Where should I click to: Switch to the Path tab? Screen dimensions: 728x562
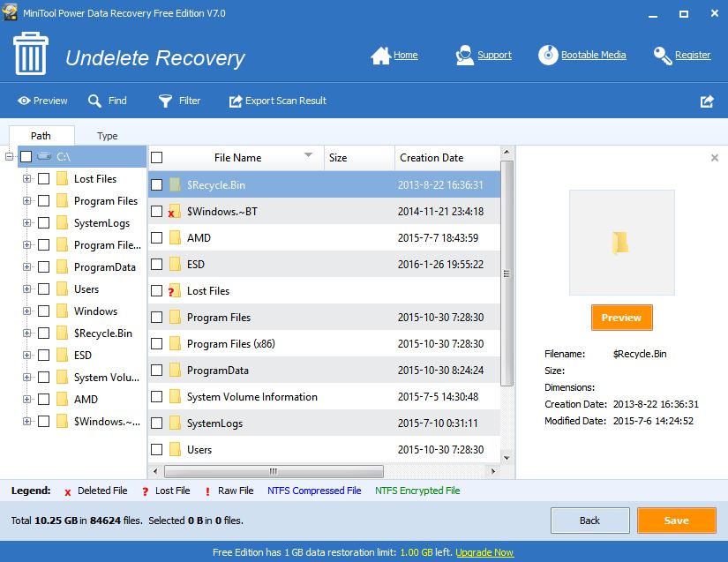(x=41, y=136)
